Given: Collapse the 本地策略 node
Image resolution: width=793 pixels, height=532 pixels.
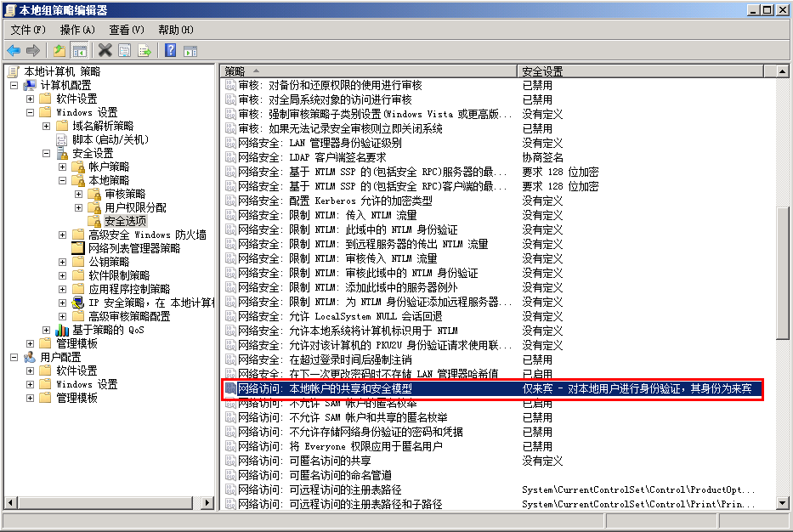Looking at the screenshot, I should click(63, 180).
